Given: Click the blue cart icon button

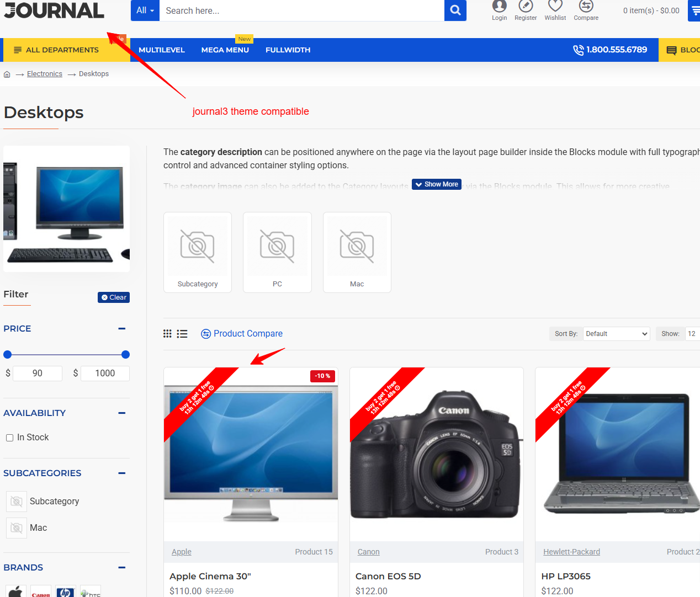Looking at the screenshot, I should [x=694, y=10].
